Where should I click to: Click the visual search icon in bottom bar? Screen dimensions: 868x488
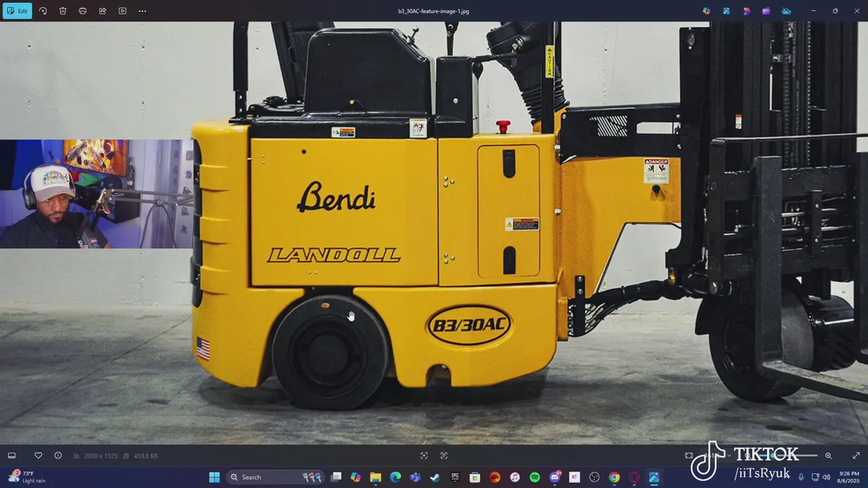pos(424,455)
